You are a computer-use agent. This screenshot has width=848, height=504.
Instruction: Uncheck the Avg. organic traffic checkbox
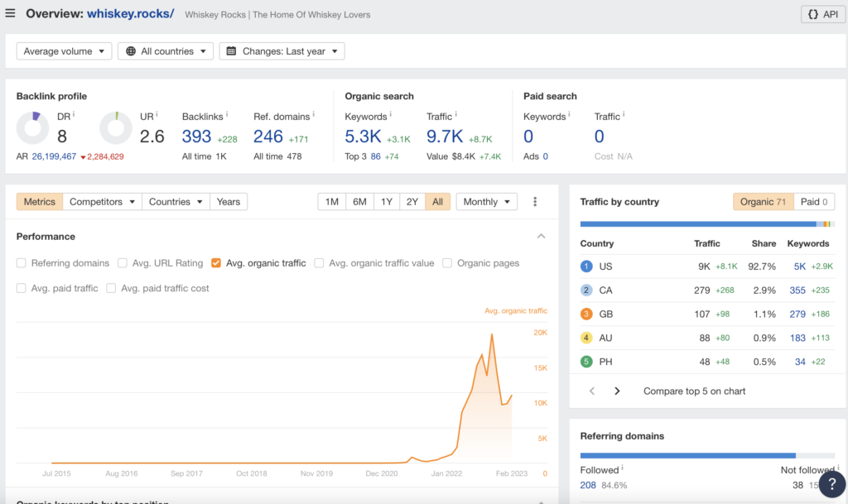coord(216,263)
